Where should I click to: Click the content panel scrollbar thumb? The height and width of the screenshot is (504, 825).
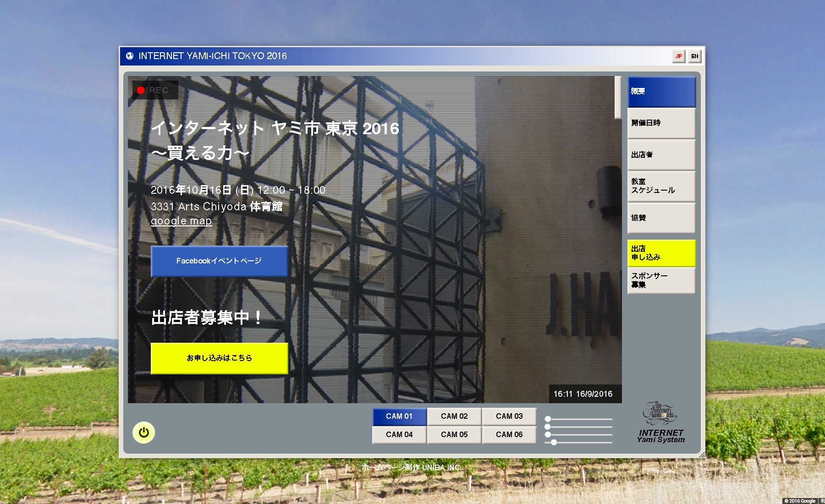[x=618, y=97]
